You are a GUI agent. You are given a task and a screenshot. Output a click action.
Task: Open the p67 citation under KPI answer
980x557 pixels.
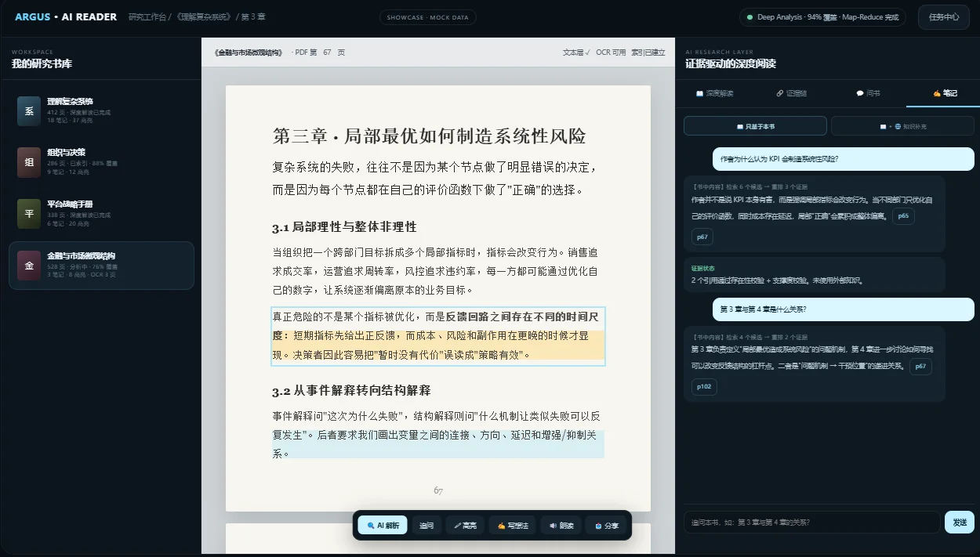click(x=702, y=237)
